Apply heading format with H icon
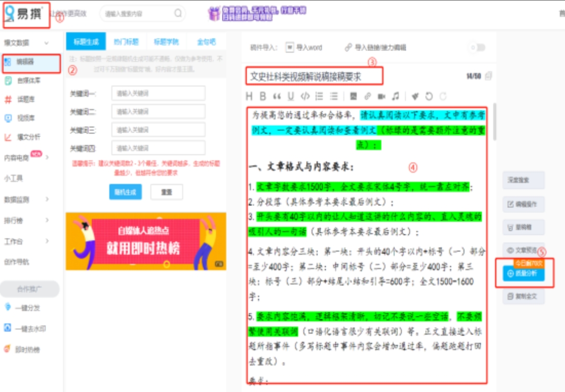The height and width of the screenshot is (392, 565). [x=249, y=96]
